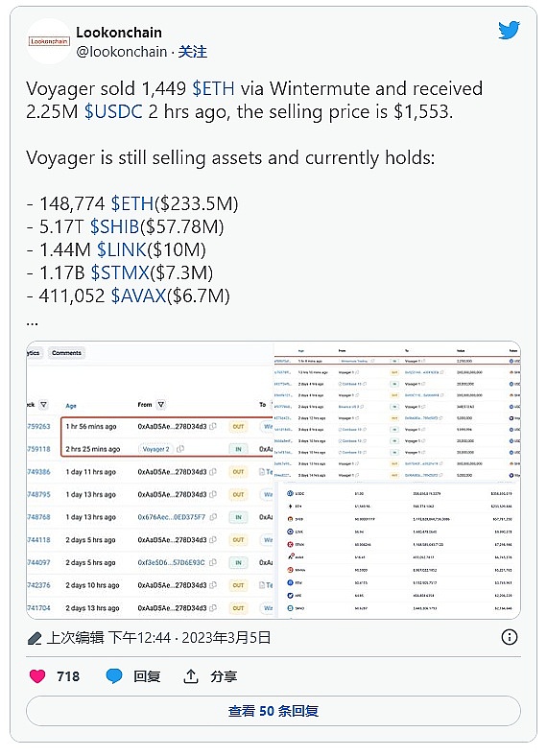
Task: Click the tweet timestamp 2023年3月5日
Action: click(226, 638)
